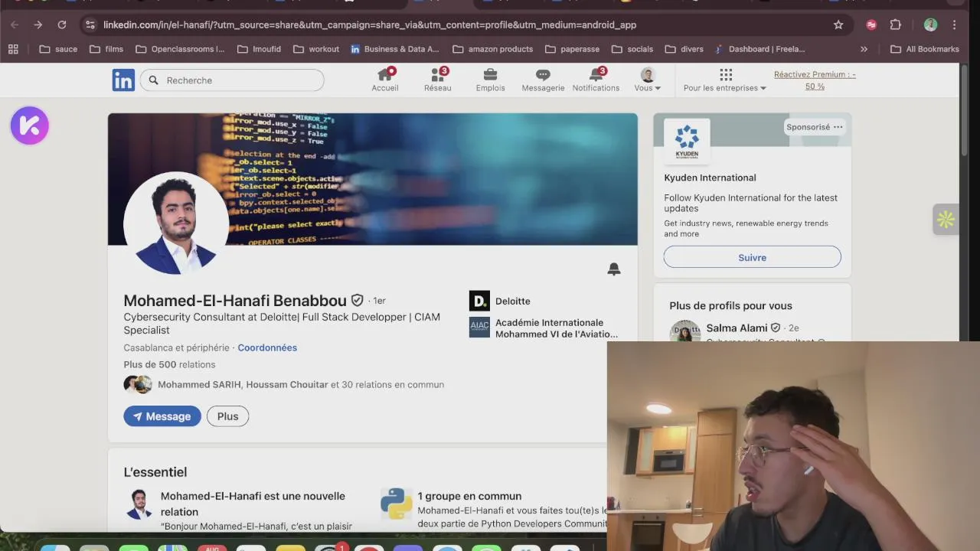The width and height of the screenshot is (980, 551).
Task: Open Messagerie inbox
Action: point(543,80)
